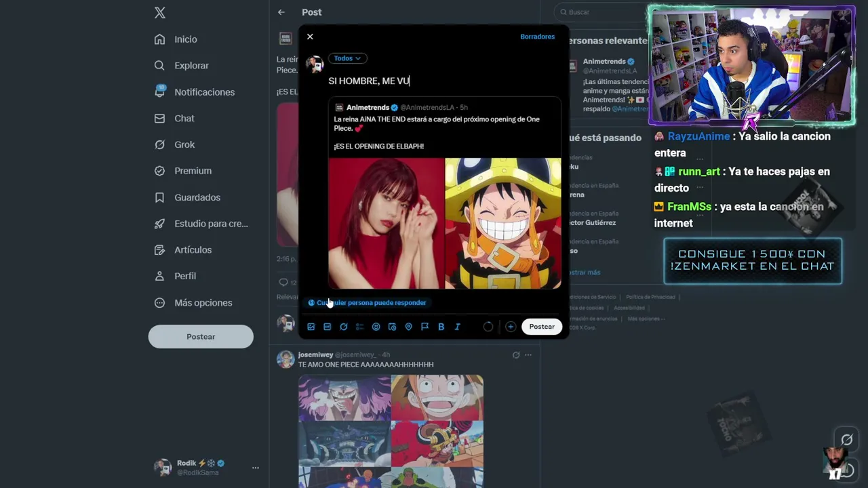The width and height of the screenshot is (868, 488).
Task: Close the compose post dialog
Action: 310,37
